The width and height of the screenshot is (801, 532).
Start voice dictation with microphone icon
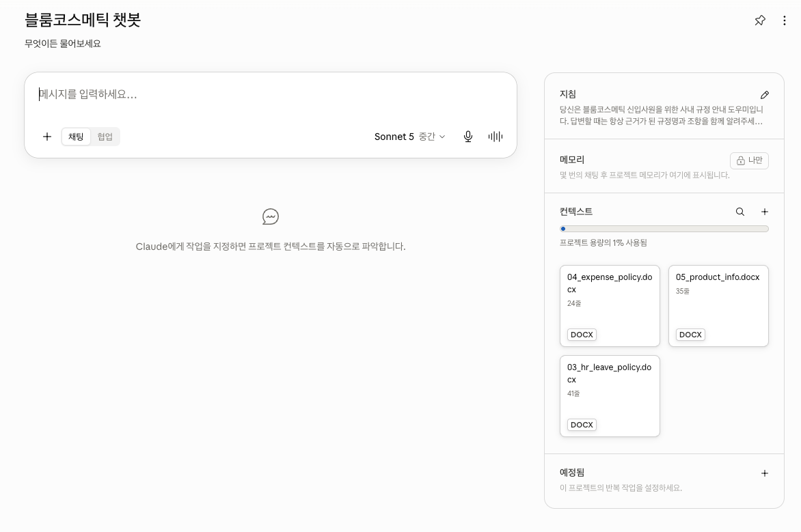[468, 137]
